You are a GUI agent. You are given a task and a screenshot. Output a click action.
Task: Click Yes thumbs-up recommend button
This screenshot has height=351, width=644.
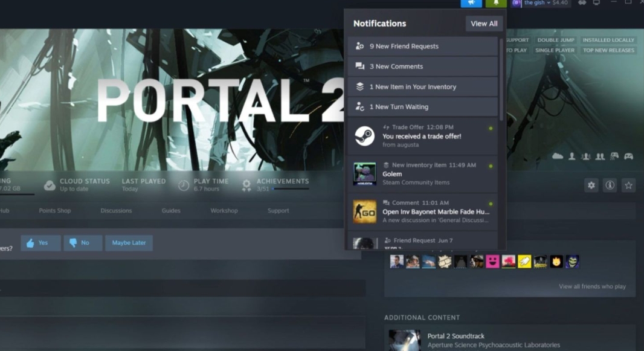tap(40, 243)
